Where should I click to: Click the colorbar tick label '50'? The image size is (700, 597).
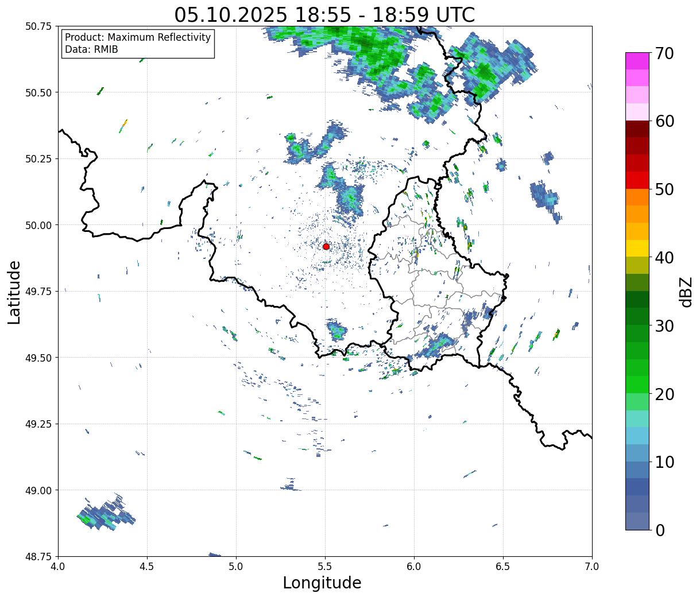[x=664, y=189]
